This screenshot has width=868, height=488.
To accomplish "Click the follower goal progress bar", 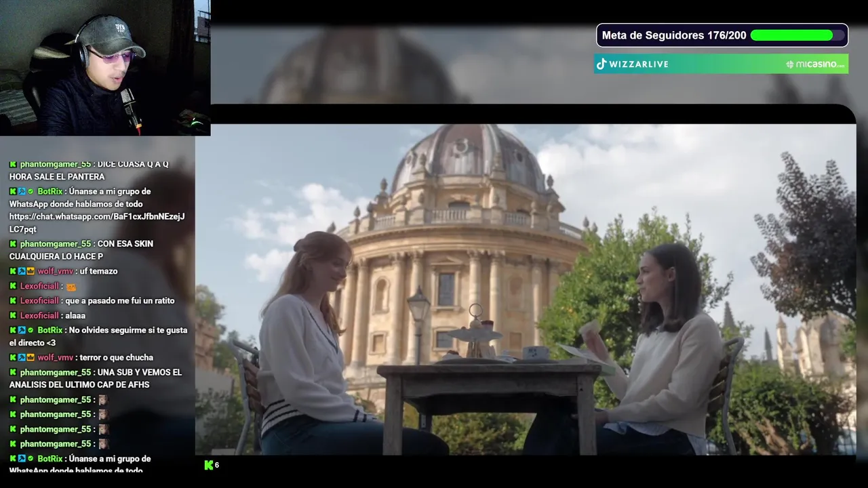I will [796, 35].
